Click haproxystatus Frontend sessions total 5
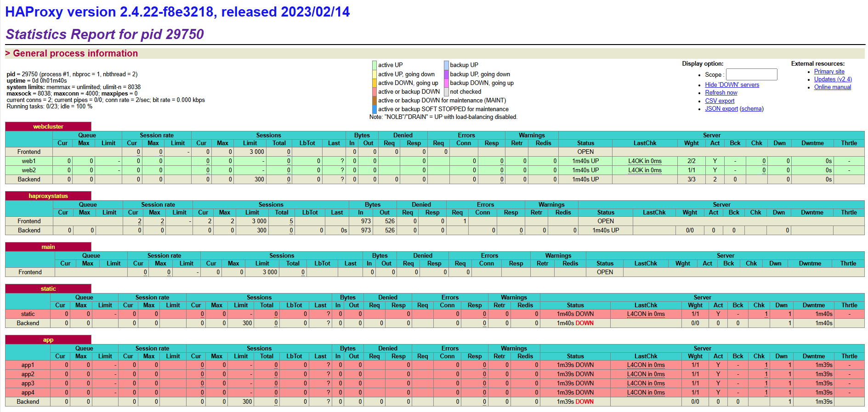The height and width of the screenshot is (412, 868). tap(291, 221)
